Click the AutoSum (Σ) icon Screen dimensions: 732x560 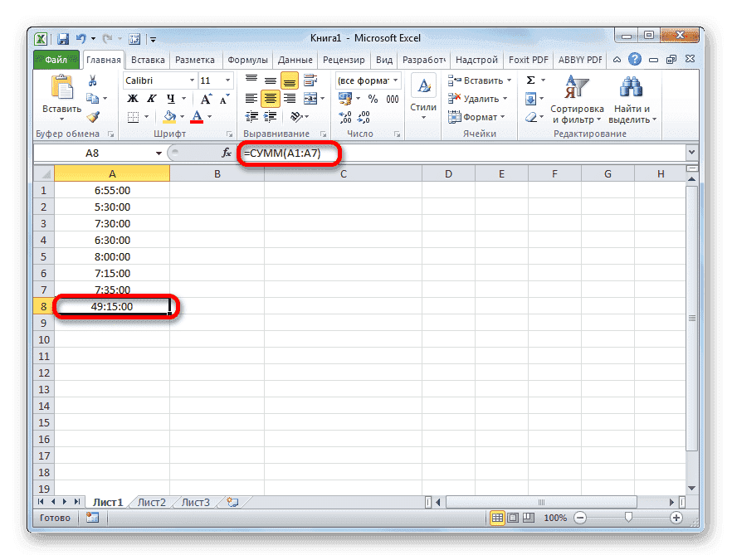coord(530,80)
